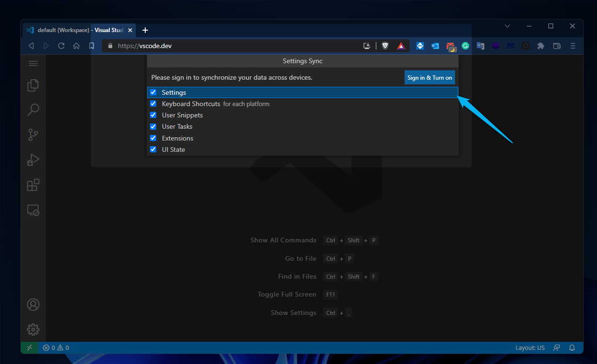Open the Source Control view
The image size is (597, 364).
click(33, 135)
